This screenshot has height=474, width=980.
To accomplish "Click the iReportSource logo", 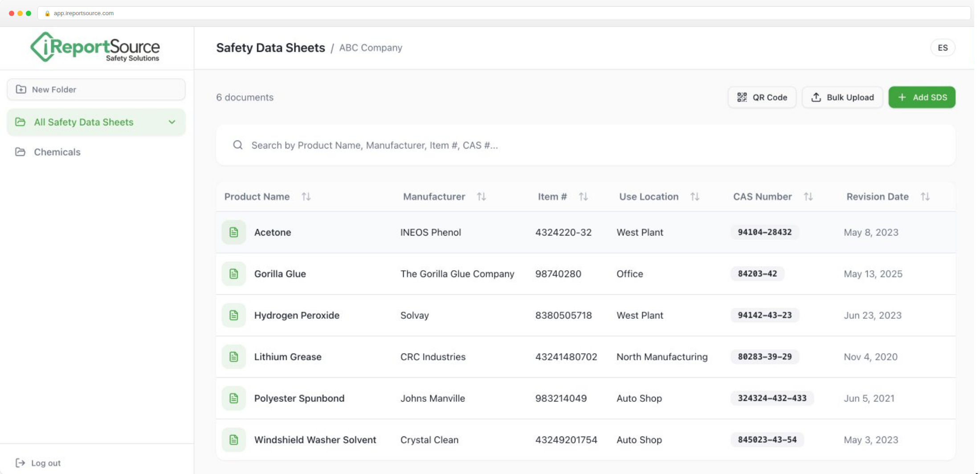I will point(95,47).
